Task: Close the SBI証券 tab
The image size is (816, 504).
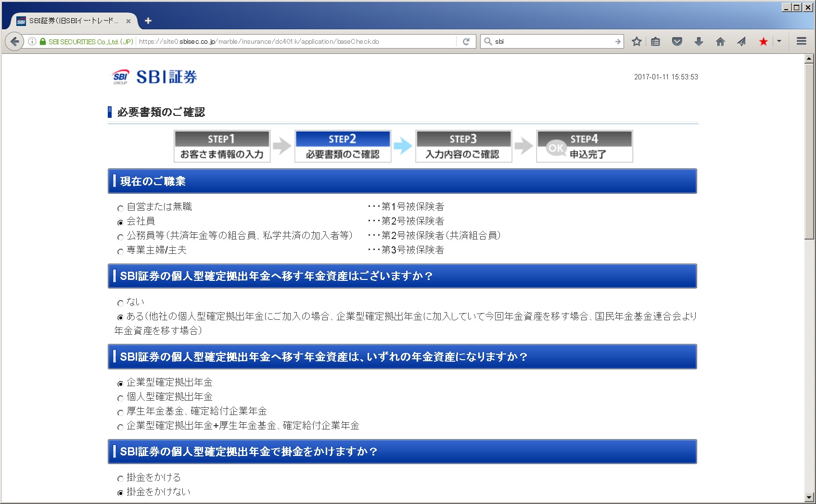Action: [x=128, y=21]
